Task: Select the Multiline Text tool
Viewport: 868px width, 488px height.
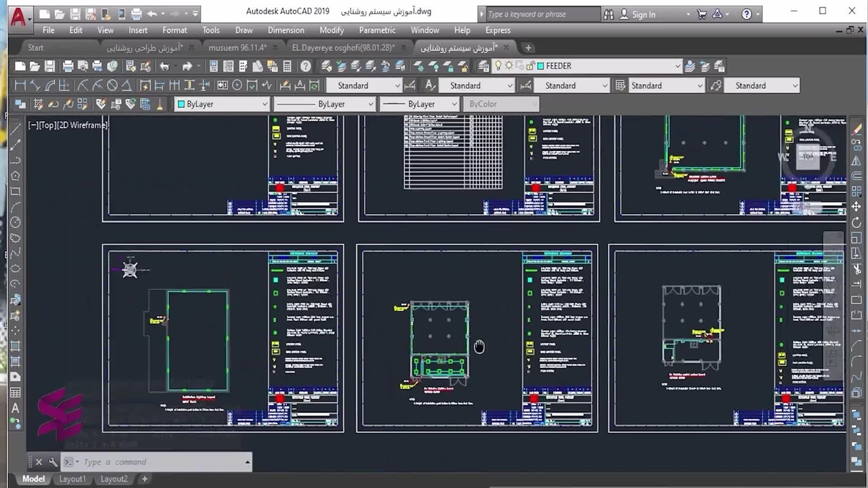Action: [x=15, y=408]
